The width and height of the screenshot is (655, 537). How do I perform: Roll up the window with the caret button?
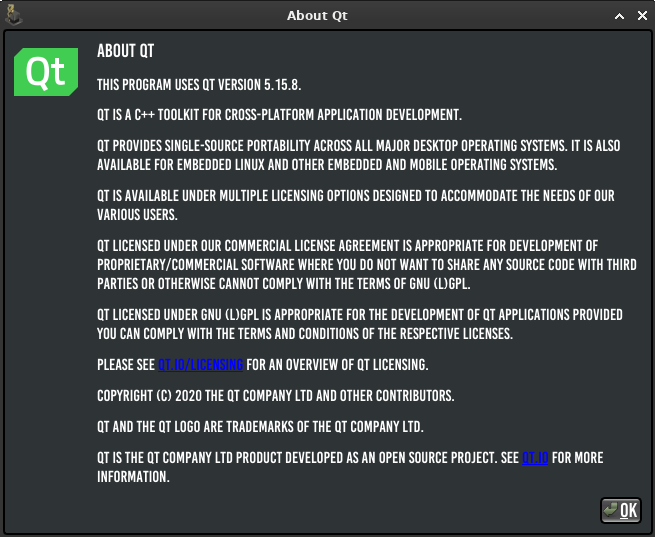619,16
